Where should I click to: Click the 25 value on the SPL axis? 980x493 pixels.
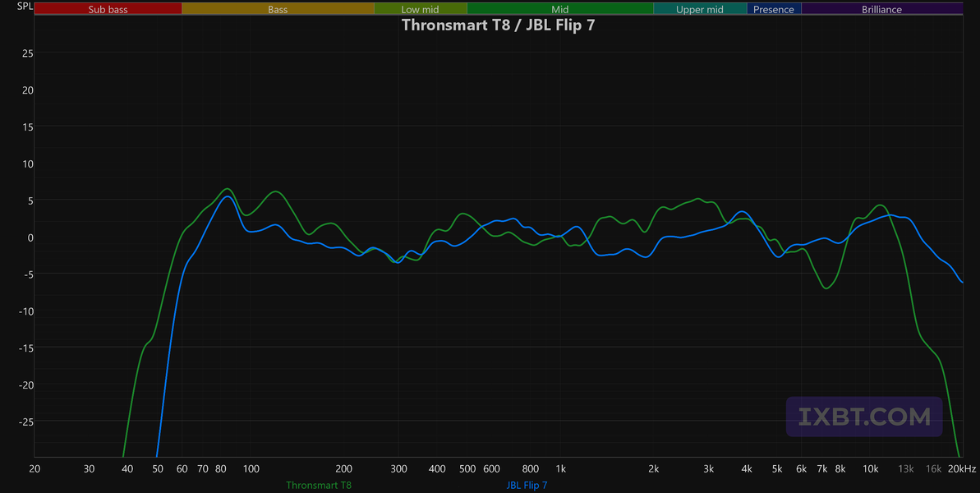click(x=27, y=53)
